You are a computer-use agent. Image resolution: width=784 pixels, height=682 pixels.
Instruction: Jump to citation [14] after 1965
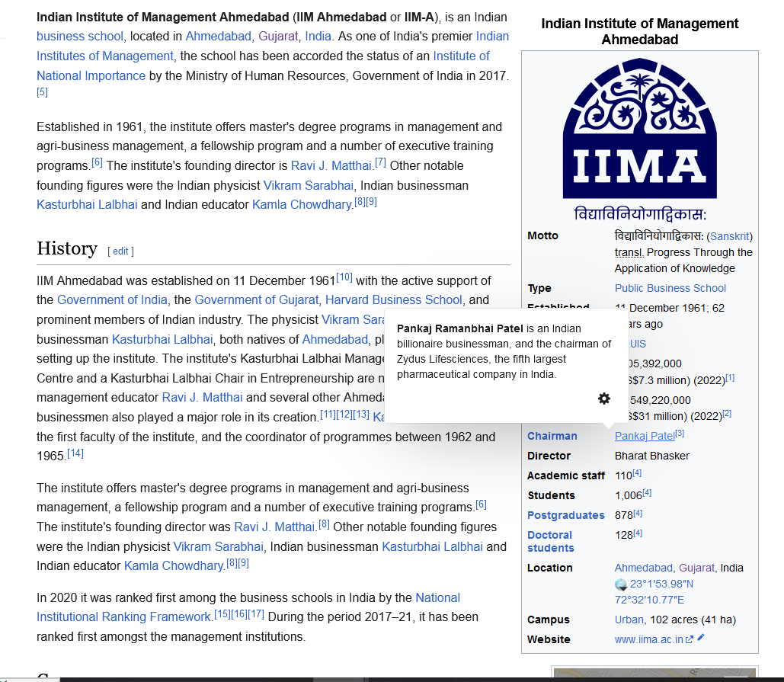click(x=75, y=453)
